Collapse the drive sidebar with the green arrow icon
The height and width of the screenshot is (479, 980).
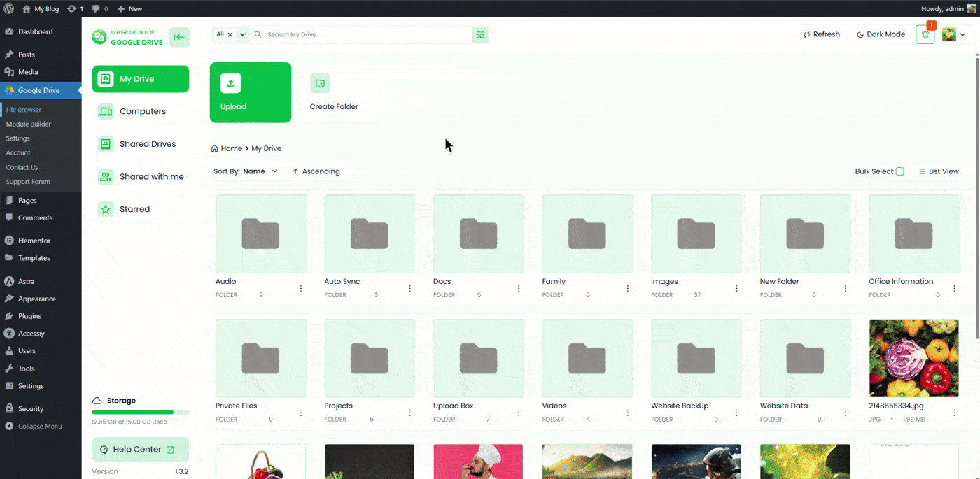coord(179,36)
